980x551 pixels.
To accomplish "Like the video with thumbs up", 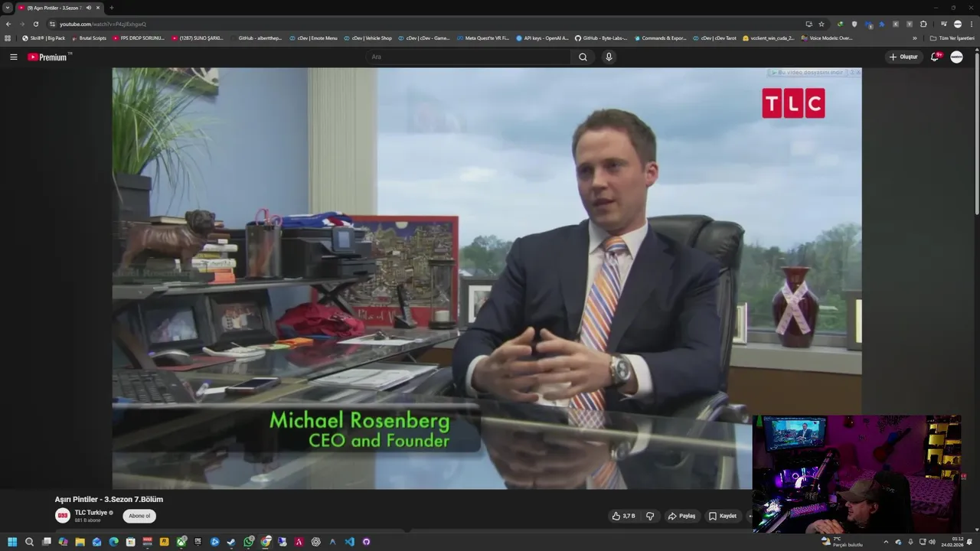I will click(x=623, y=516).
